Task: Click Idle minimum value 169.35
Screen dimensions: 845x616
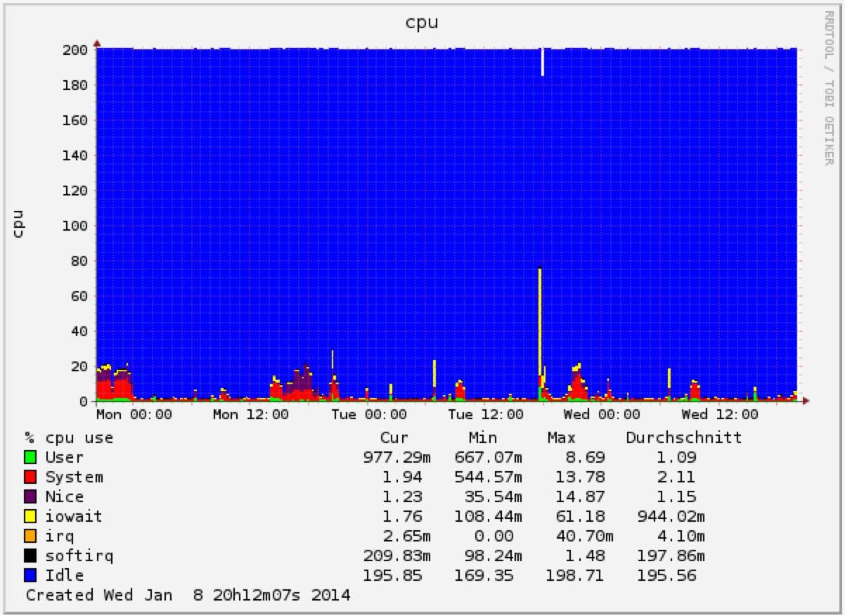Action: 484,575
